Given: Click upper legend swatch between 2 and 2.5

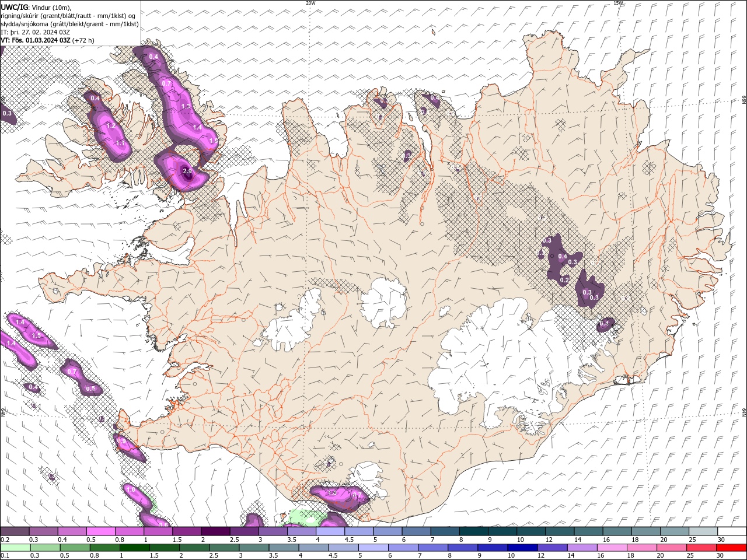Looking at the screenshot, I should pyautogui.click(x=215, y=531).
